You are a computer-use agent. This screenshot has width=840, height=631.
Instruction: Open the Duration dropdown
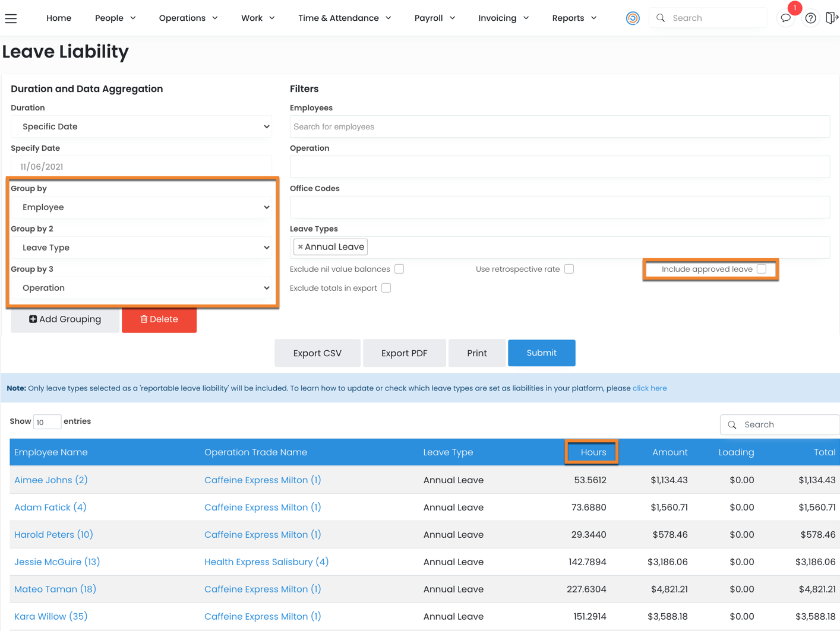(141, 126)
